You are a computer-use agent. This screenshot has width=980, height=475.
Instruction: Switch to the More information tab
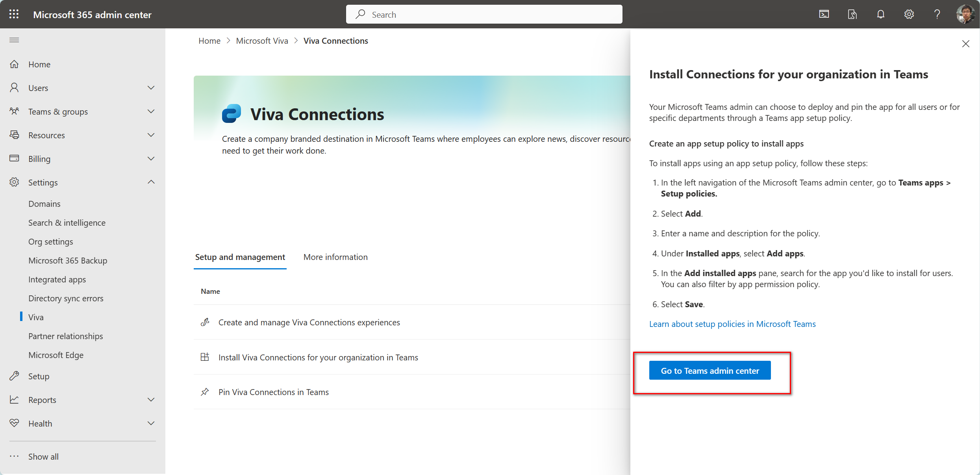pos(335,257)
